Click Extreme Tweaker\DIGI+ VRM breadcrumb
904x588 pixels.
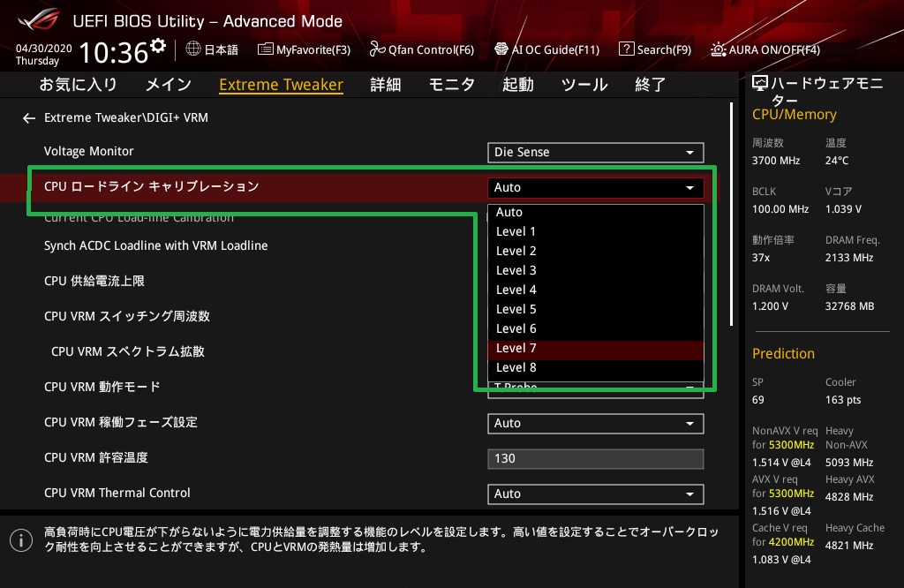coord(126,117)
